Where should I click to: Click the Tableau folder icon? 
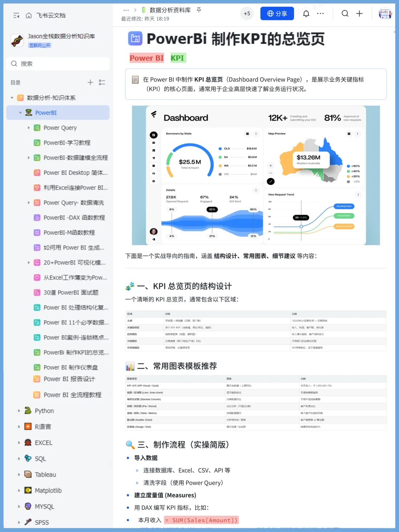(28, 474)
